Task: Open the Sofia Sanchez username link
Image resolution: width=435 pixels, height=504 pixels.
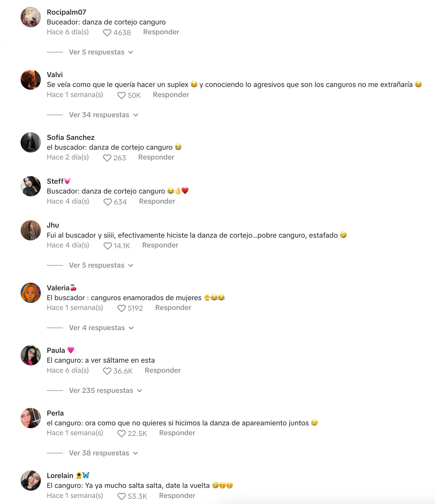Action: pos(71,137)
